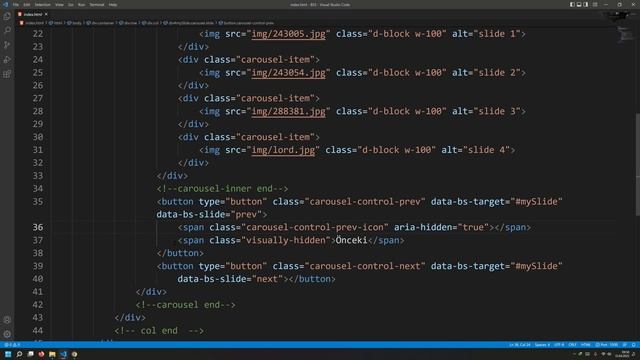
Task: Open the notifications bell in status bar
Action: [634, 345]
